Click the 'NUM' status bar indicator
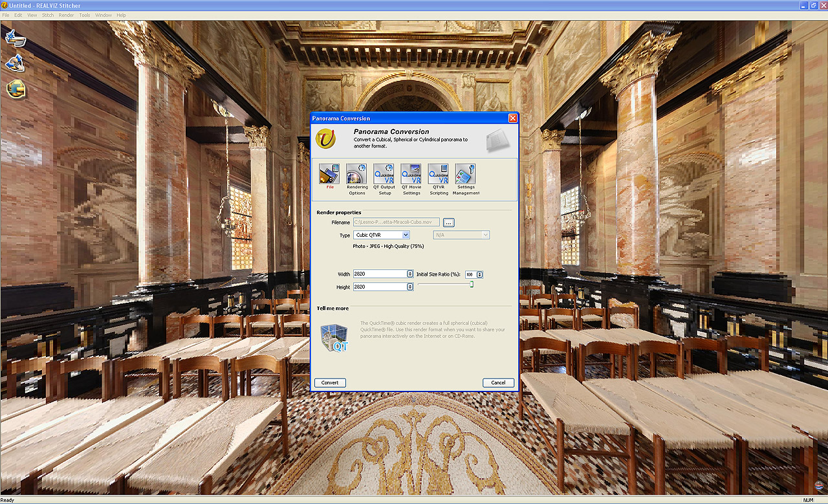This screenshot has width=828, height=504. [808, 500]
